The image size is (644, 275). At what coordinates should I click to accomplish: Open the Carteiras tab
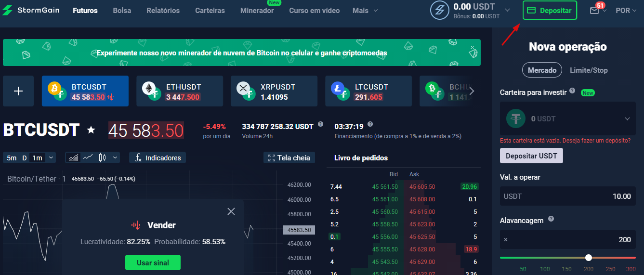pos(210,10)
